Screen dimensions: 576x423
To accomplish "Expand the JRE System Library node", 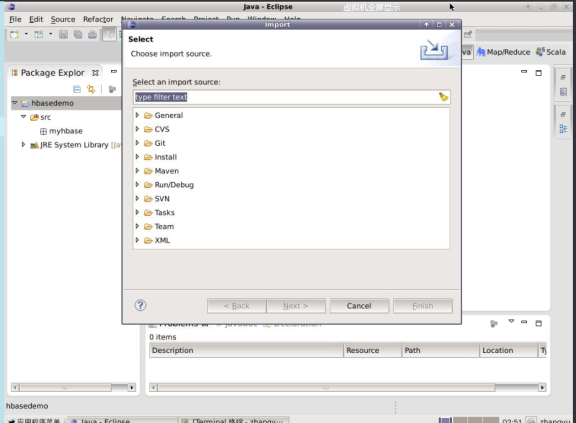I will (x=23, y=145).
